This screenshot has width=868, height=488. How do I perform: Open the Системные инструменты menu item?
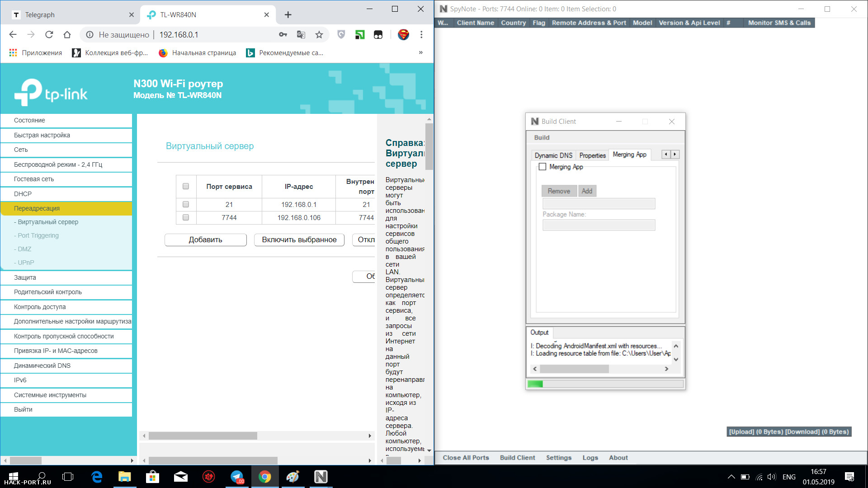point(66,395)
